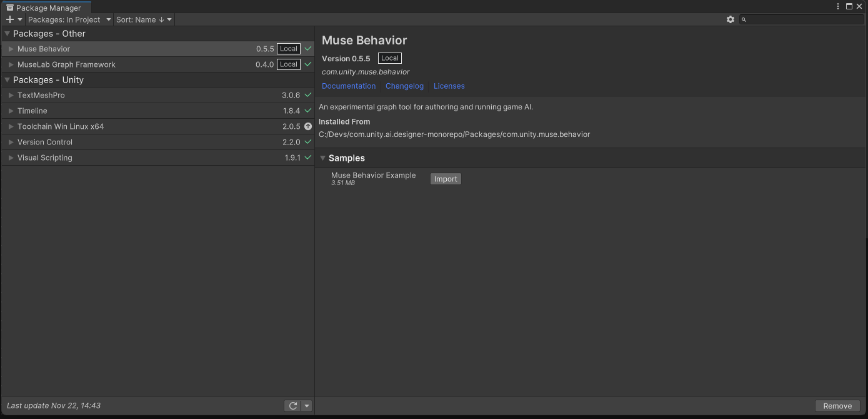Close the Package Manager window
Viewport: 868px width, 419px height.
pos(859,6)
